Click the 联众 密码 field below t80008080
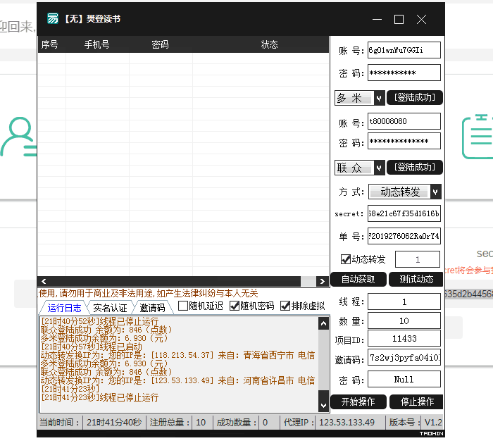Image resolution: width=493 pixels, height=448 pixels. coord(404,141)
